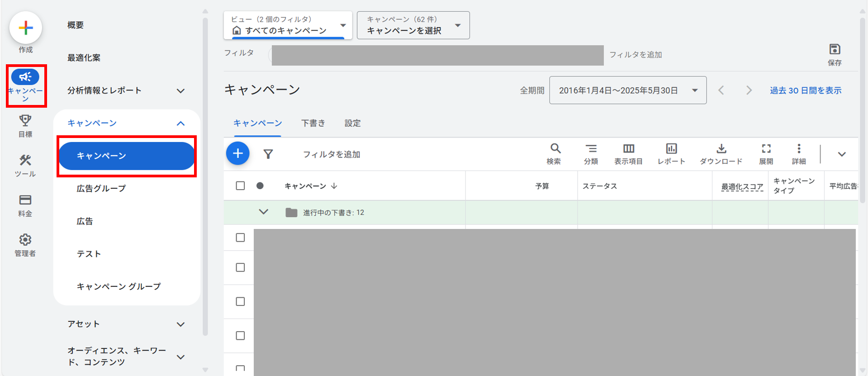
Task: Open the キャンペーンを選択 dropdown
Action: [413, 25]
